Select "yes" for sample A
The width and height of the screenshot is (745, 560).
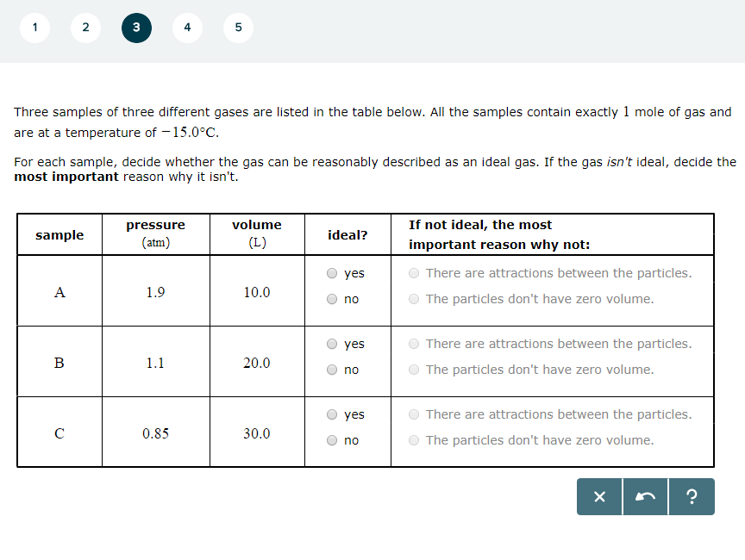(x=331, y=273)
